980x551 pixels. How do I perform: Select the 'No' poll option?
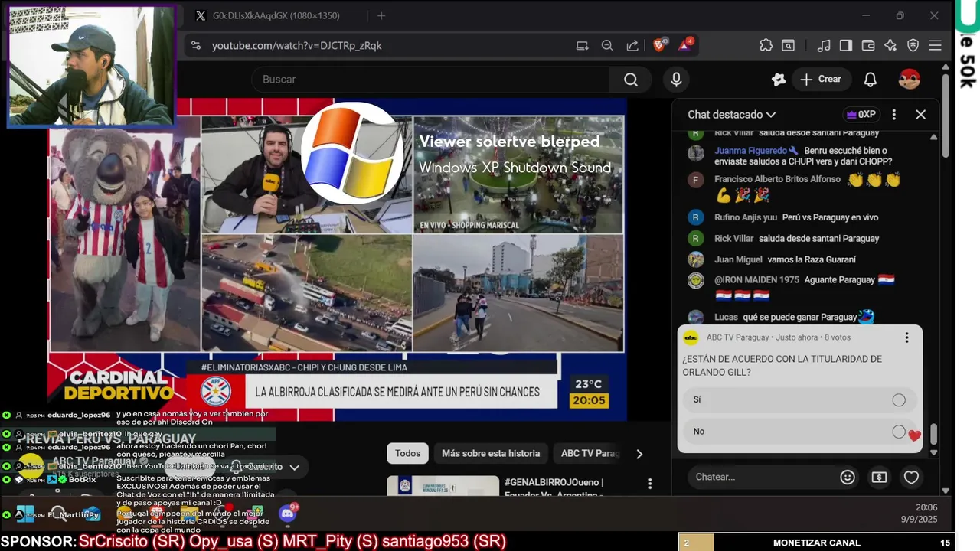[799, 432]
